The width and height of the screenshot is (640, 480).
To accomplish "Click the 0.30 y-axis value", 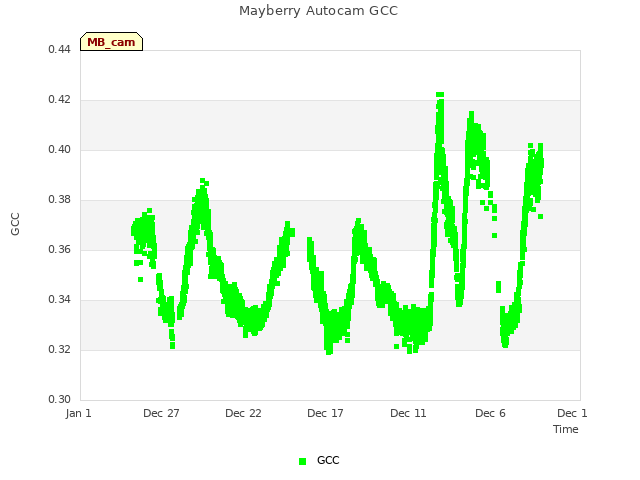I will point(60,399).
